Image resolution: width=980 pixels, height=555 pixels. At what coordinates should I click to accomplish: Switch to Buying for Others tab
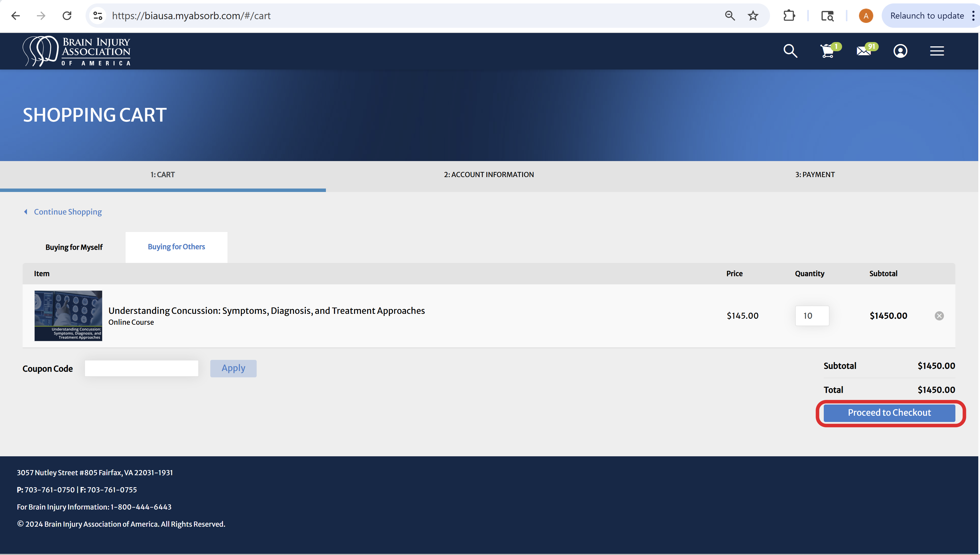coord(177,247)
